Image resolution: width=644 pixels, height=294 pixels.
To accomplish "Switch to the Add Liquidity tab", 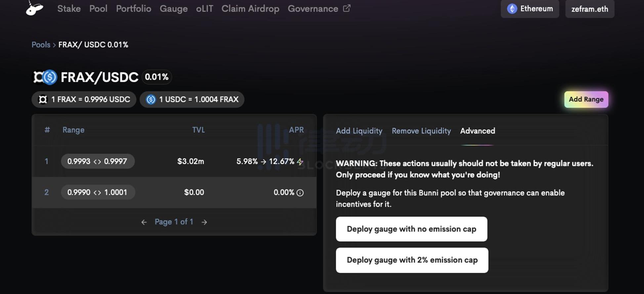I will (359, 131).
